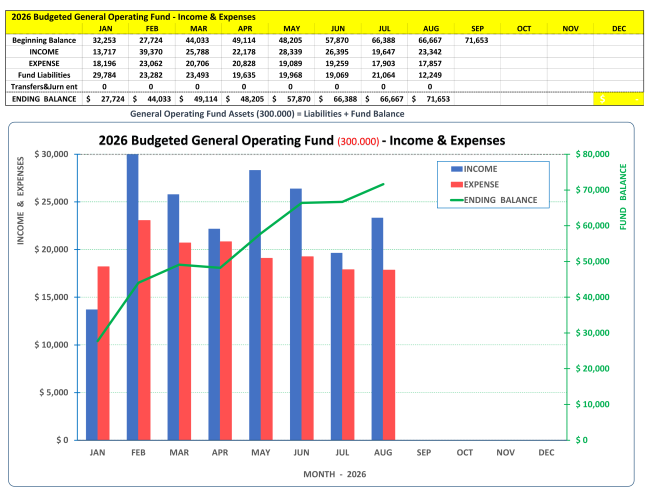
Task: Click the AUG red expense bar
Action: [389, 355]
